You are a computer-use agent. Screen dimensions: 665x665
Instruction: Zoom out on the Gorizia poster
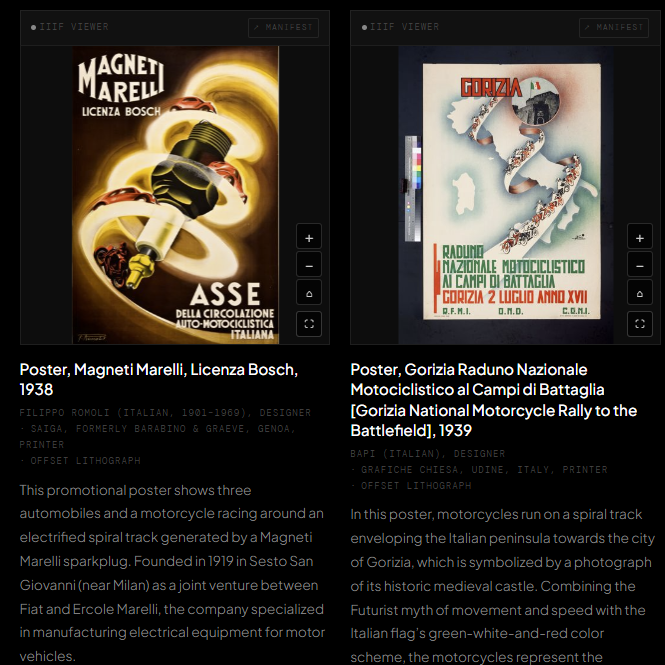[x=639, y=266]
